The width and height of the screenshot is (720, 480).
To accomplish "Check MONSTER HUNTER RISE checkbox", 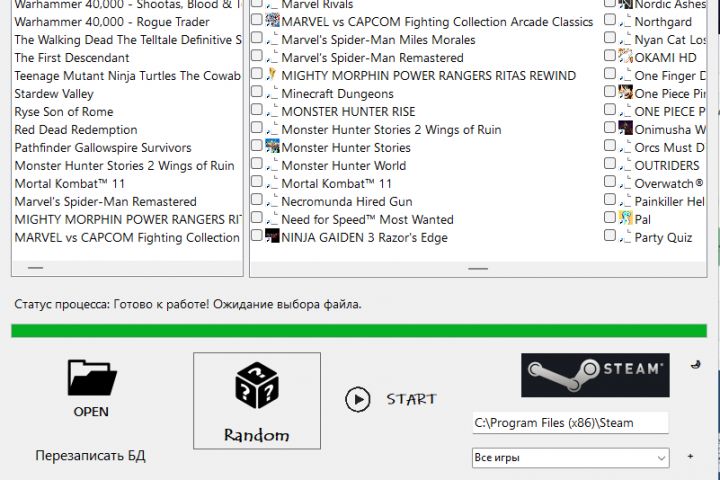I will tap(257, 109).
